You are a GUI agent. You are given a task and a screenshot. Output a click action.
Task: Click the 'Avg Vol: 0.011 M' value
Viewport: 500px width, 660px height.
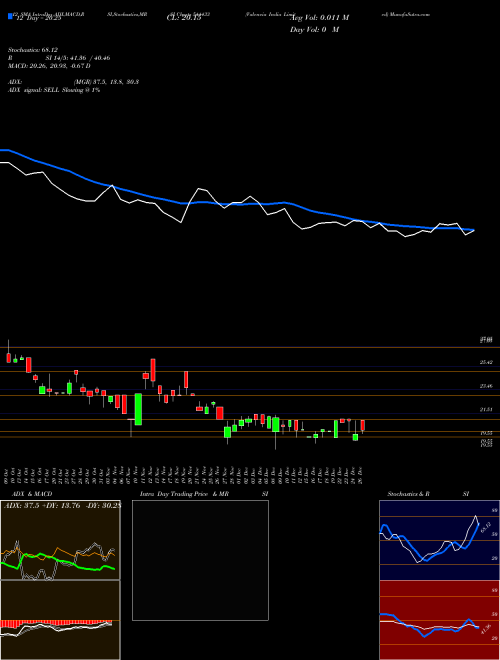(x=319, y=17)
